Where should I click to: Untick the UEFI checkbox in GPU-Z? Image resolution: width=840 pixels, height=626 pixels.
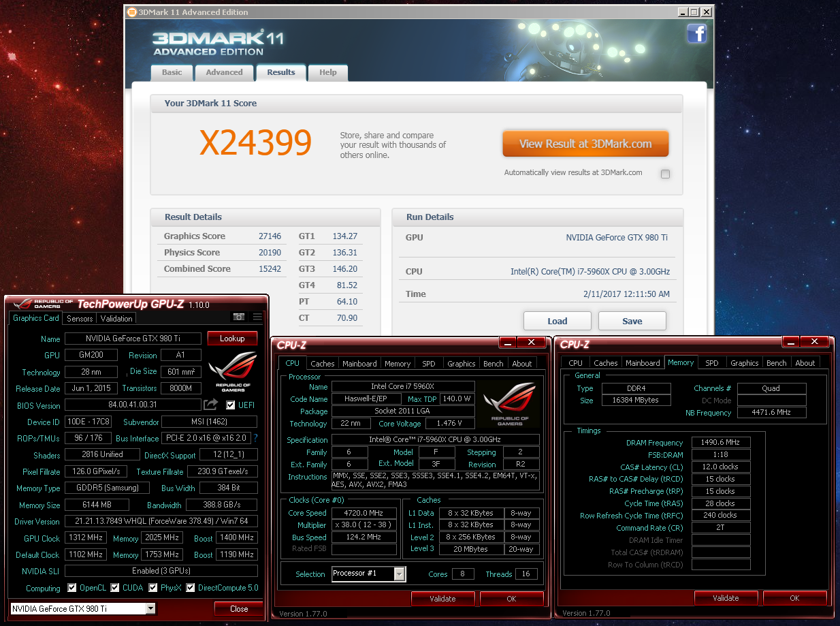(x=231, y=405)
